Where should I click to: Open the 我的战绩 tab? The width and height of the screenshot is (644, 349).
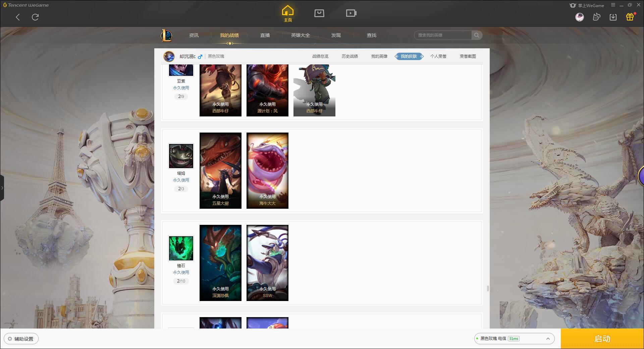(x=229, y=35)
